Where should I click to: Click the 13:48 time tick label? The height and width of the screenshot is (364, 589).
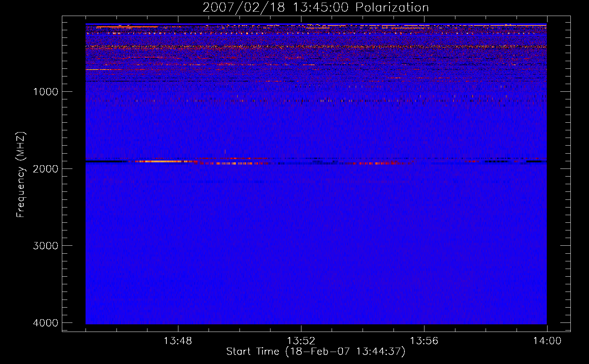click(178, 341)
